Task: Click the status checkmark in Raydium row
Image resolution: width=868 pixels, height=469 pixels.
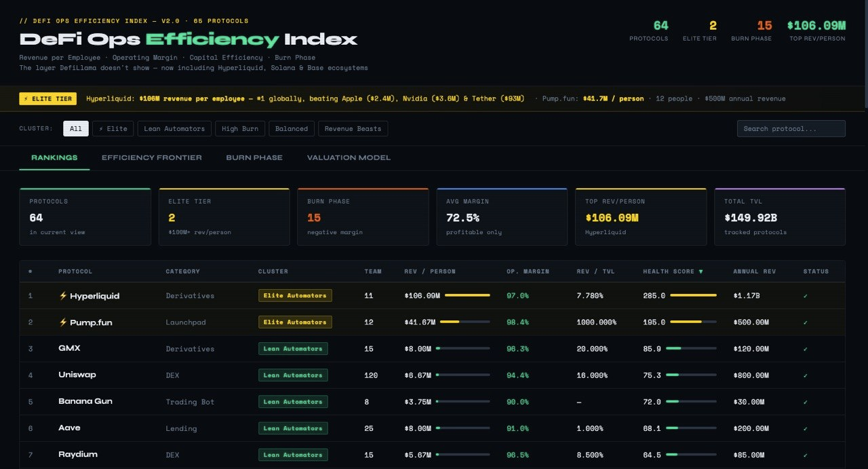Action: [806, 455]
